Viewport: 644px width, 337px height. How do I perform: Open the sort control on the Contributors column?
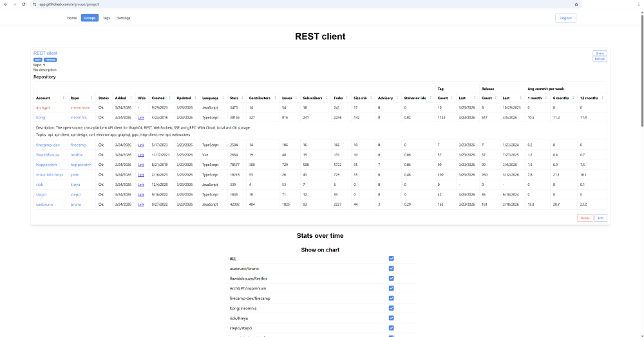(x=275, y=98)
